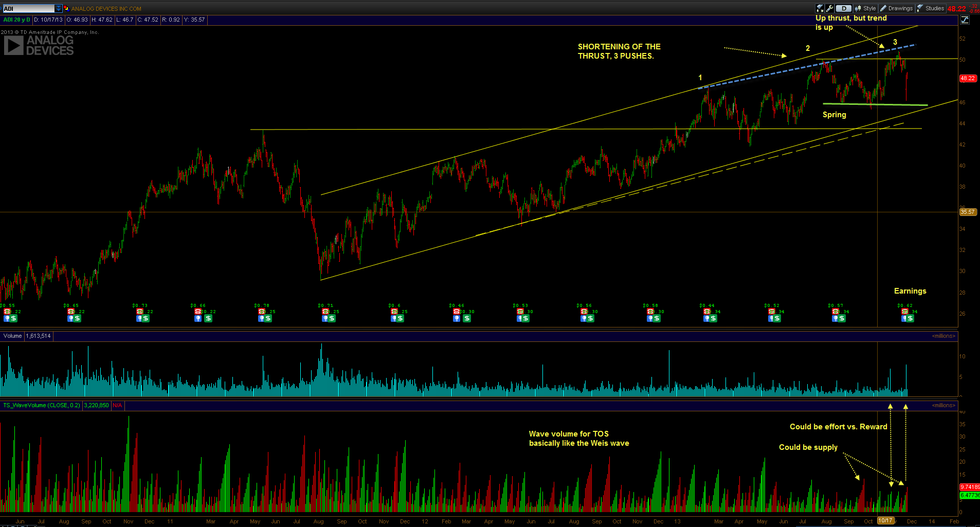The width and height of the screenshot is (980, 527).
Task: Click the dividend dollar icon under $0.65
Action: (77, 318)
